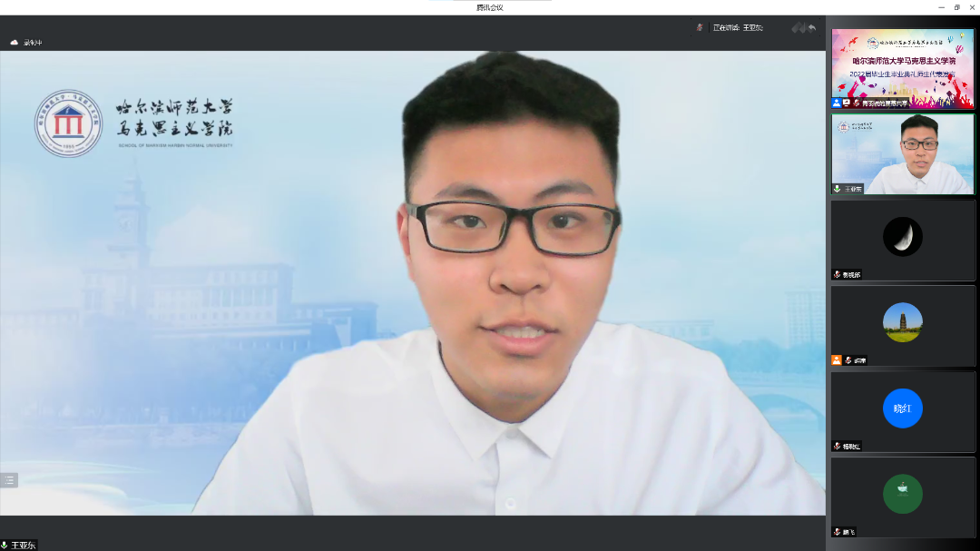
Task: Click the 正在讲话 王亚东 speaking label
Action: pos(738,27)
